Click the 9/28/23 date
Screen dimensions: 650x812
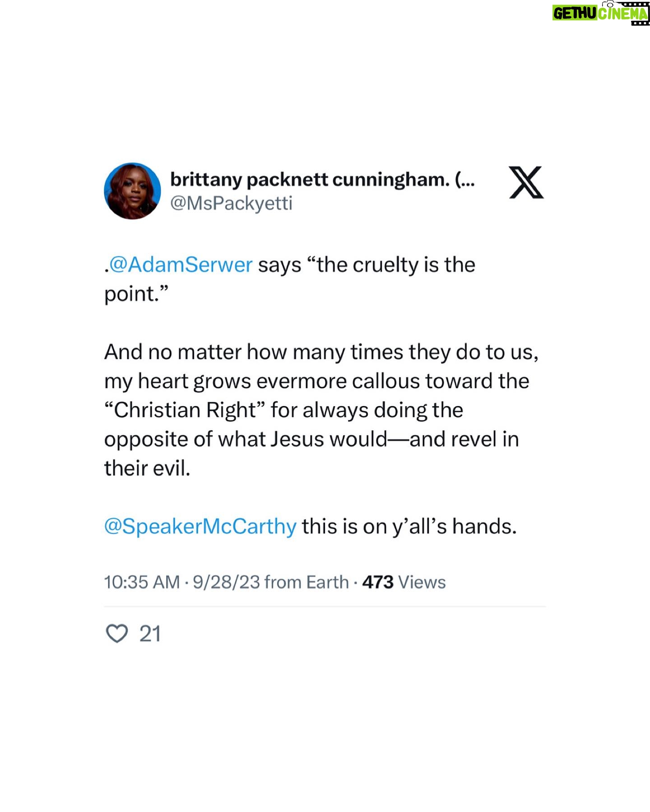[227, 582]
